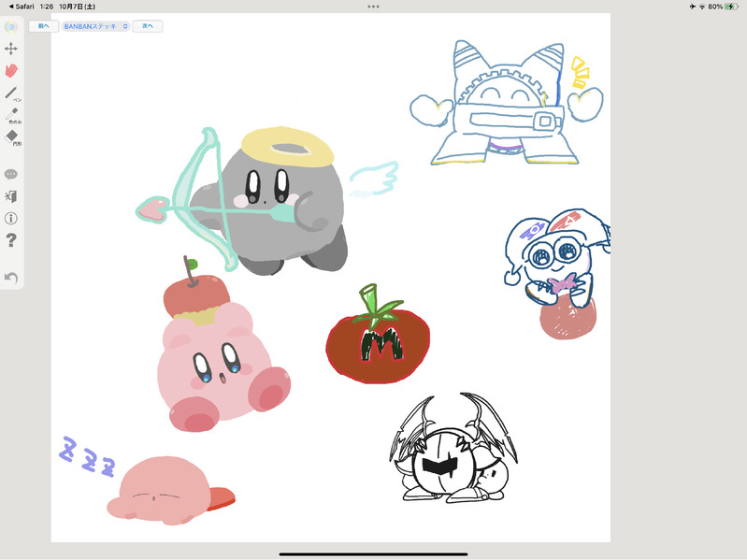Open the color wheel picker

coord(11,27)
